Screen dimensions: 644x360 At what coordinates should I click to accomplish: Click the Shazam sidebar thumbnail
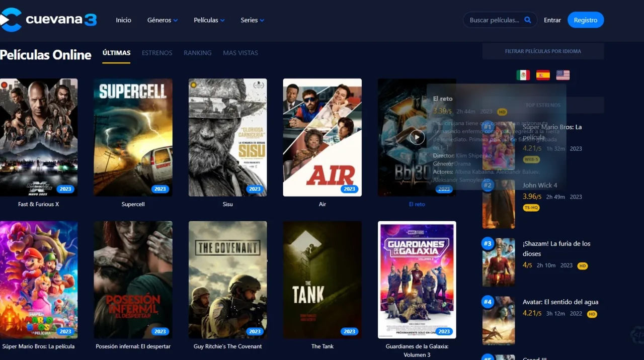pyautogui.click(x=498, y=262)
